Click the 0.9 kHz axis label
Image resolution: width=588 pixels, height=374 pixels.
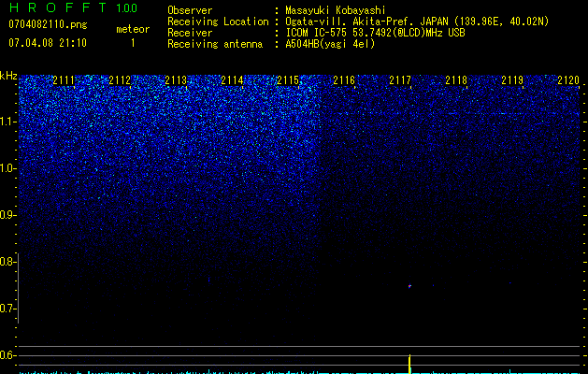point(7,215)
